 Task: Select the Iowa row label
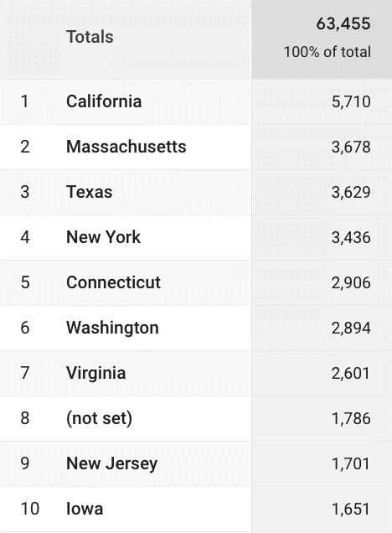(x=85, y=509)
